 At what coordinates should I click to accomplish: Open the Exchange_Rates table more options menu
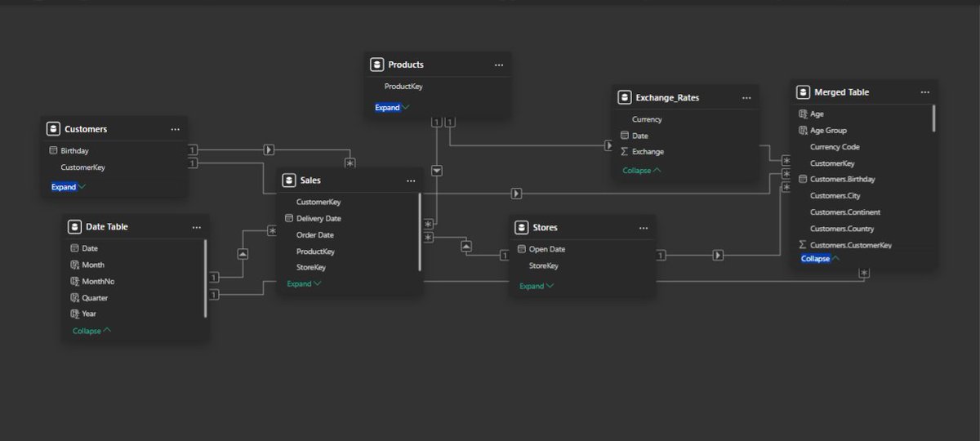point(746,98)
